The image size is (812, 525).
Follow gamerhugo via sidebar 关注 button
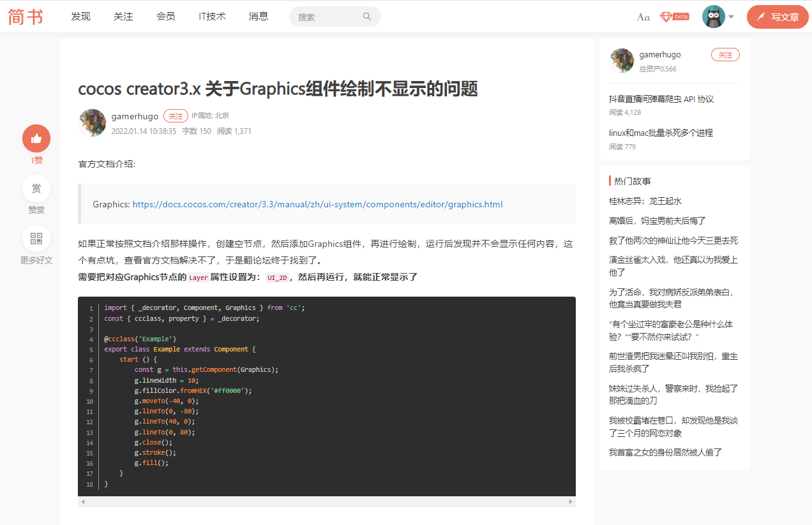point(725,55)
